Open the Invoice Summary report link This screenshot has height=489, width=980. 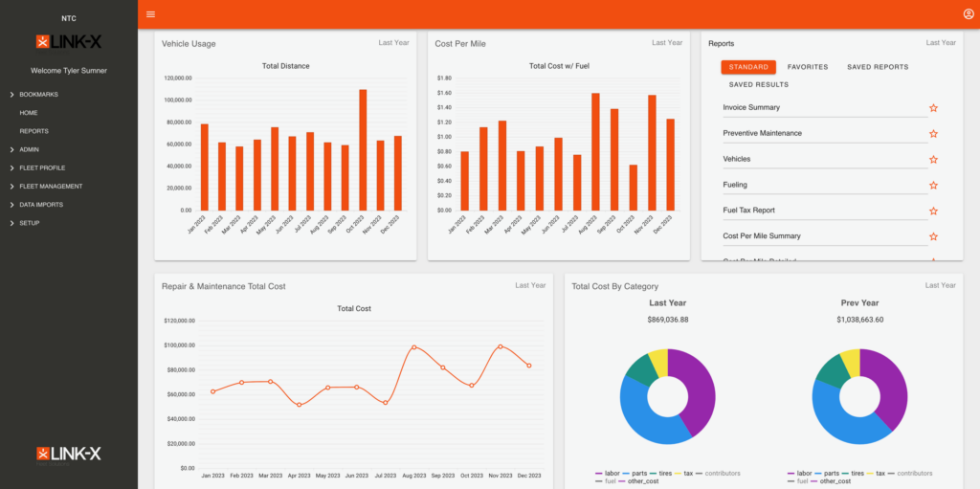[751, 108]
